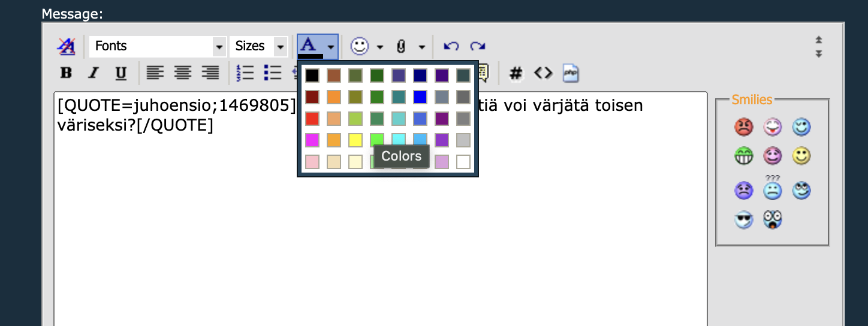Center align the text

pyautogui.click(x=182, y=73)
